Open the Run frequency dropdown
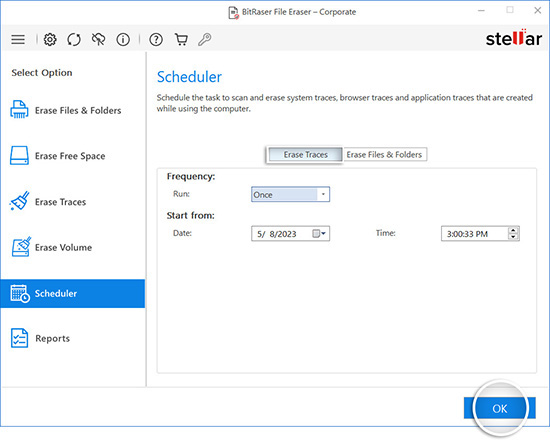Viewport: 550px width, 441px height. click(x=290, y=194)
